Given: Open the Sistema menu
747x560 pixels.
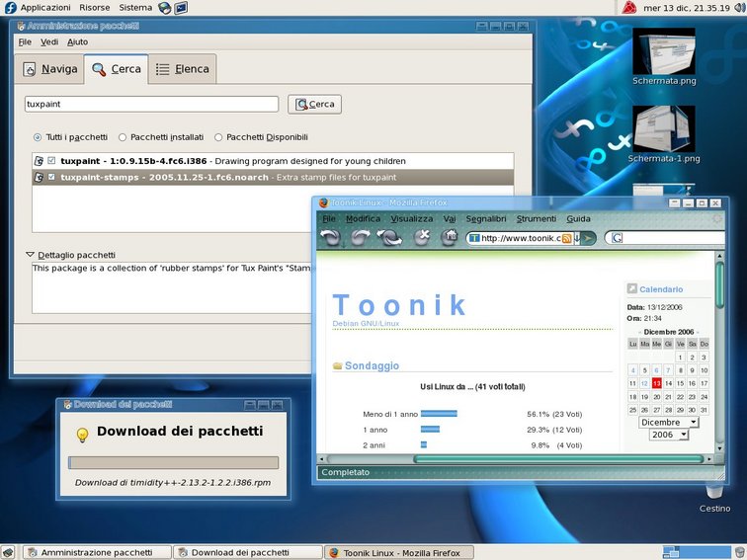Looking at the screenshot, I should pos(135,8).
